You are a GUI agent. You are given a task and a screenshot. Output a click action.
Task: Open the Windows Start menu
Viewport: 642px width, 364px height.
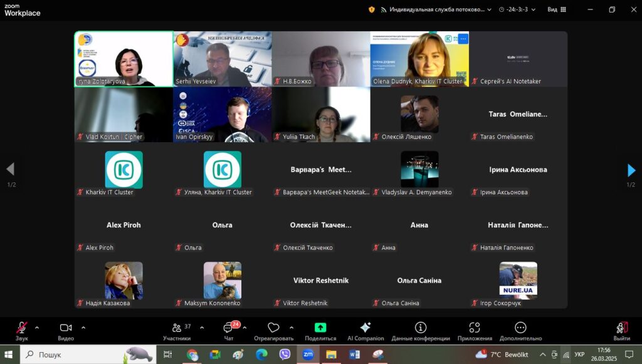[8, 354]
